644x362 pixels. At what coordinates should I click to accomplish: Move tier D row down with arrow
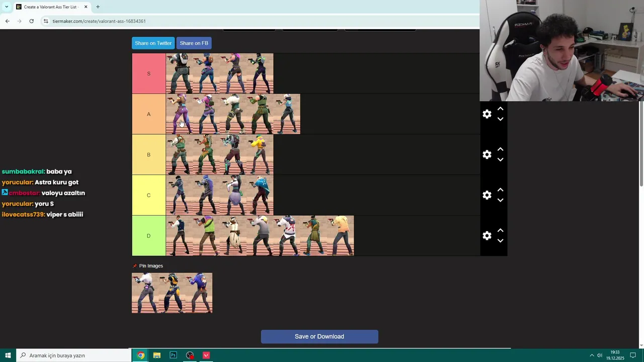(x=500, y=241)
